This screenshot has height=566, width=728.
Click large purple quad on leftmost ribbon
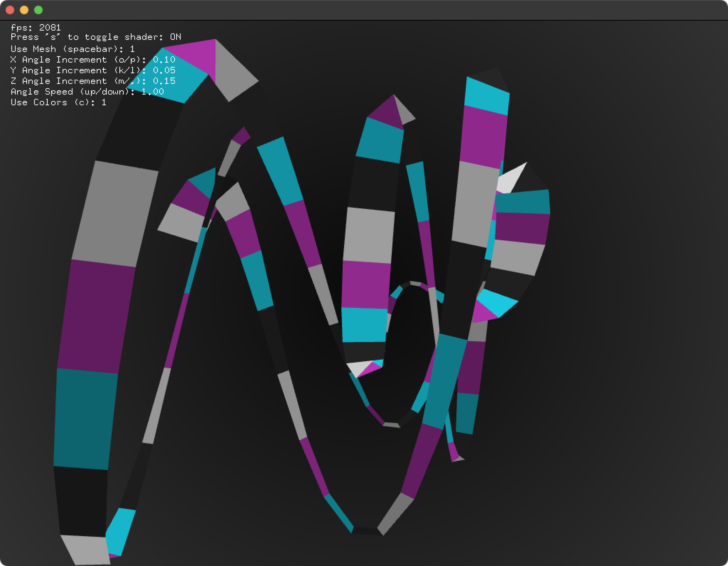96,316
